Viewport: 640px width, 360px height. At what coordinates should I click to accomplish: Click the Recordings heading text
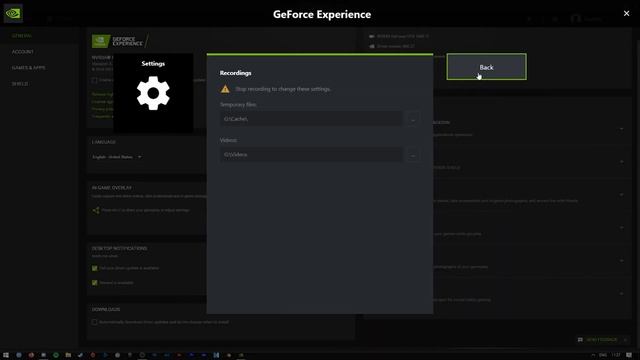click(236, 73)
